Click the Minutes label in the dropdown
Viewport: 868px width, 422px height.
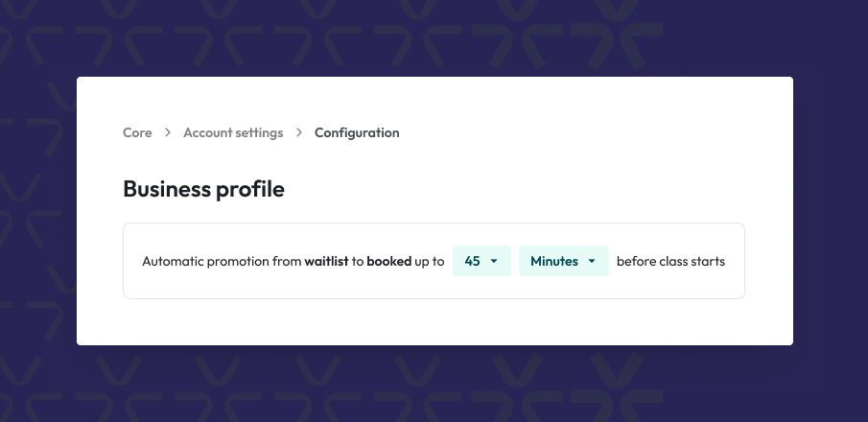(x=554, y=262)
